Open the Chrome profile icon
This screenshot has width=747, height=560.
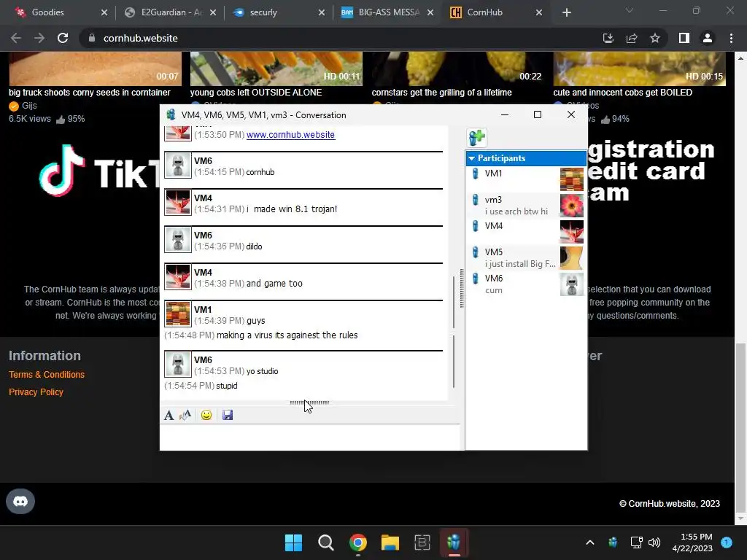tap(708, 38)
